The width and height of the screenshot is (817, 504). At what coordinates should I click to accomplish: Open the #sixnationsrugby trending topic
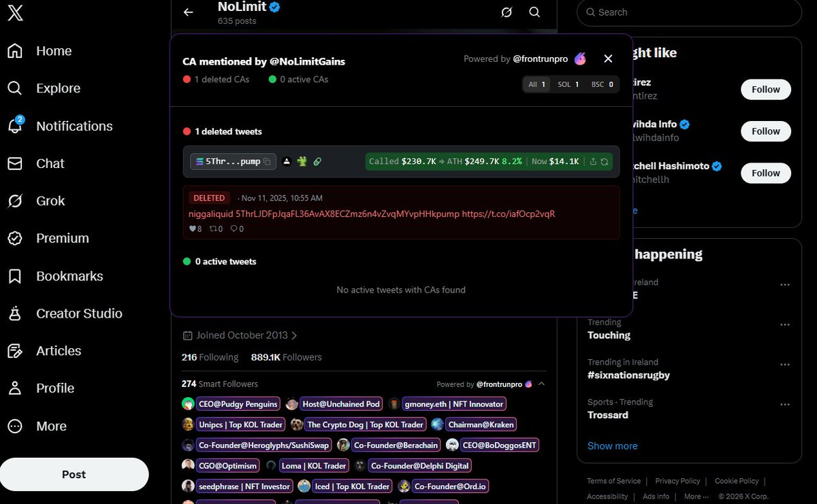pyautogui.click(x=628, y=375)
